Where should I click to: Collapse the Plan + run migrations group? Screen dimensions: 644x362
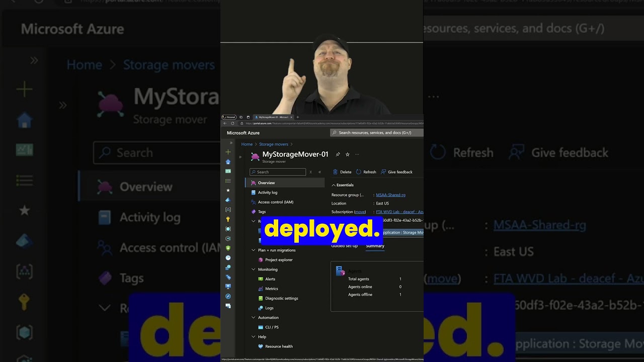tap(254, 250)
